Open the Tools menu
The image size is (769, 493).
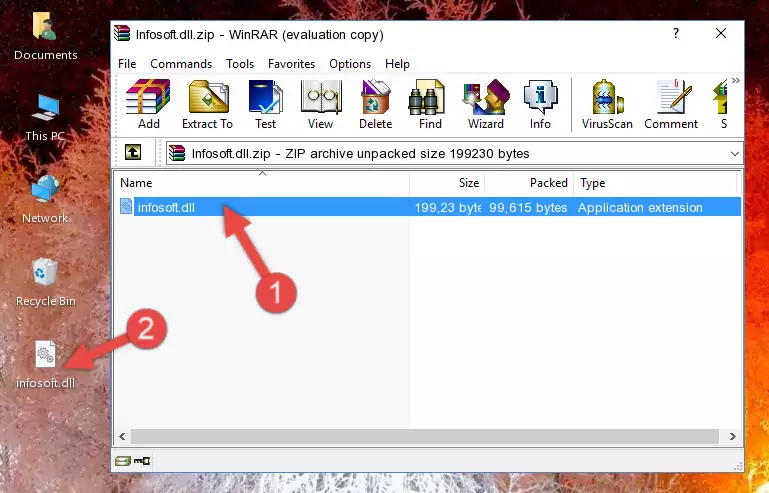(x=240, y=64)
